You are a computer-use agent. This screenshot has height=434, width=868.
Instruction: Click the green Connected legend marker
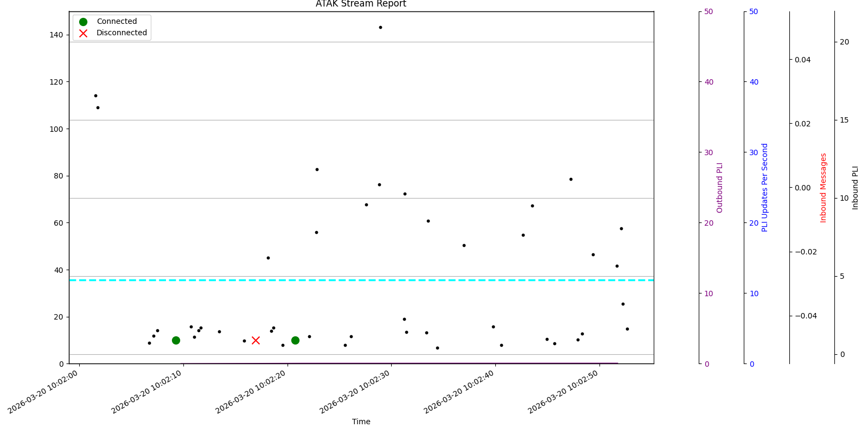(x=83, y=22)
